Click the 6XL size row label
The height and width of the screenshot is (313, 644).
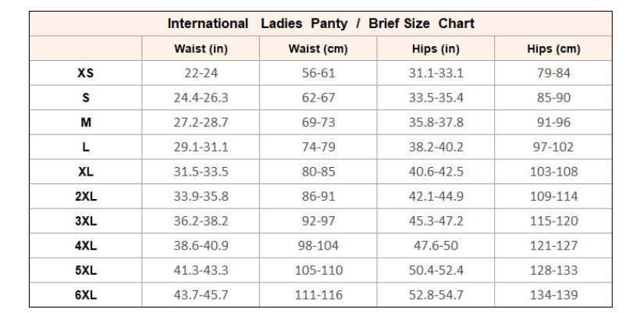click(x=86, y=295)
